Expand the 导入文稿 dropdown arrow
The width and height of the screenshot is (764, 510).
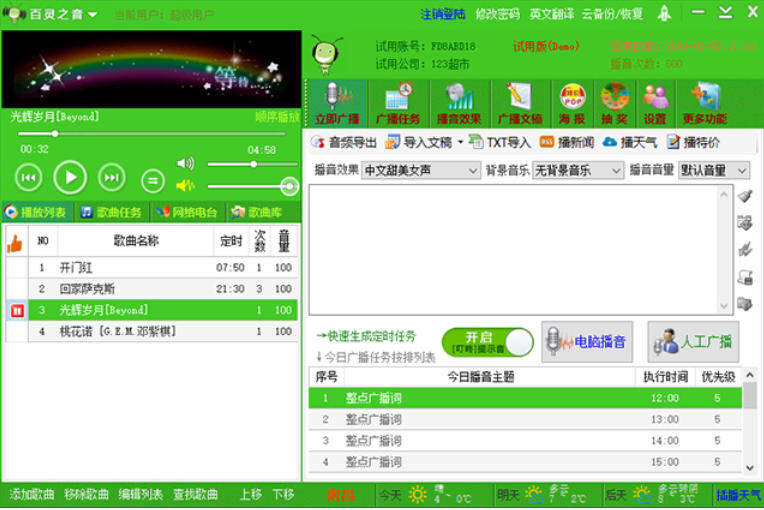[460, 142]
